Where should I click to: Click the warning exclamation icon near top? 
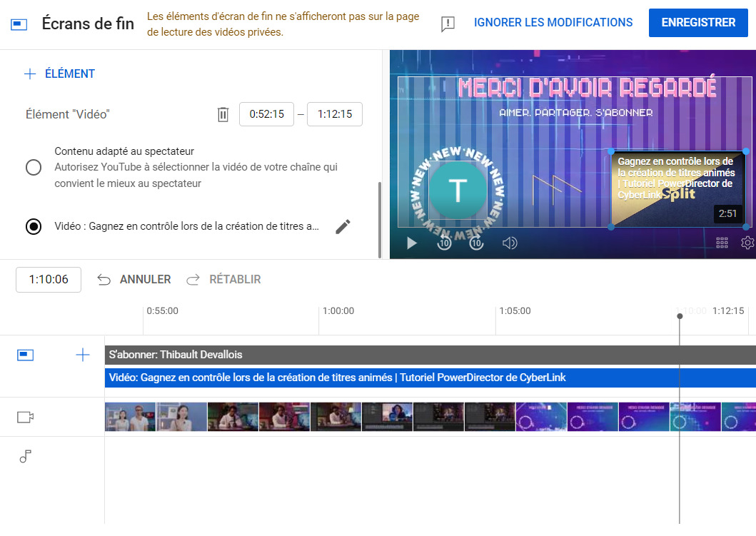click(x=447, y=23)
